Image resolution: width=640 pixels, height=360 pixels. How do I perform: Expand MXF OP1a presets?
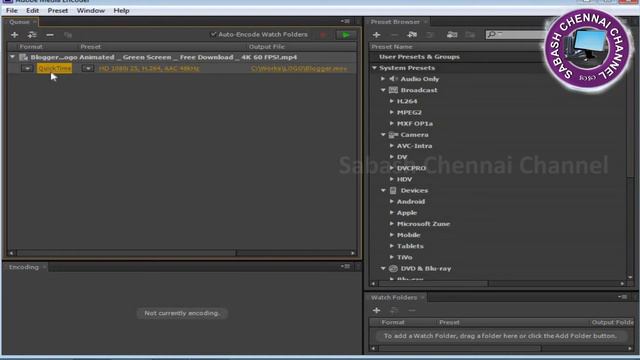pos(391,123)
